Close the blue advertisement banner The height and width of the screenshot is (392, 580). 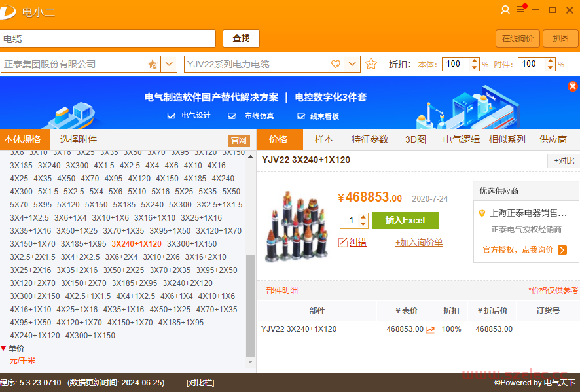coord(573,86)
